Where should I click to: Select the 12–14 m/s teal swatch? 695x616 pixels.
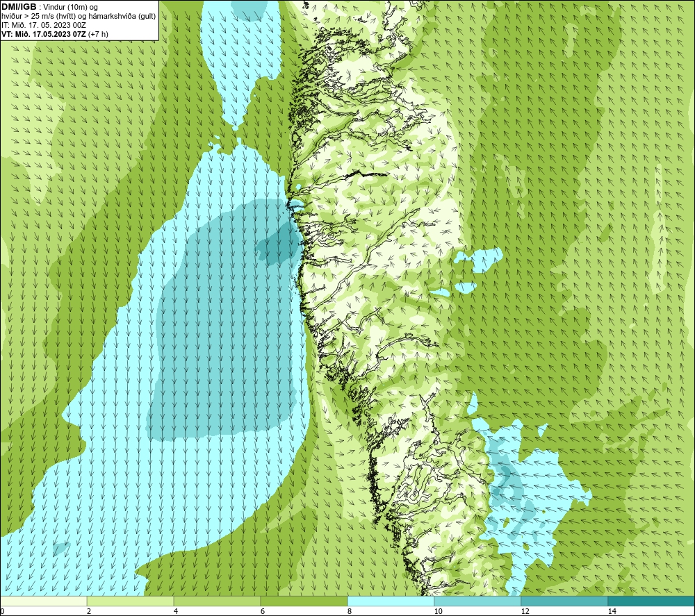coord(564,601)
